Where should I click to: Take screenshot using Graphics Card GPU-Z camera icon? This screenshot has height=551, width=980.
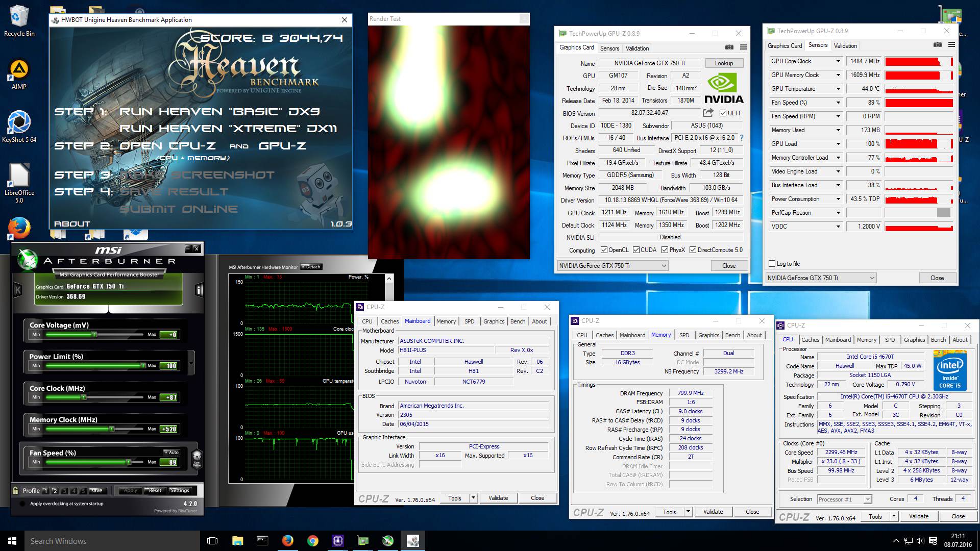pos(729,47)
